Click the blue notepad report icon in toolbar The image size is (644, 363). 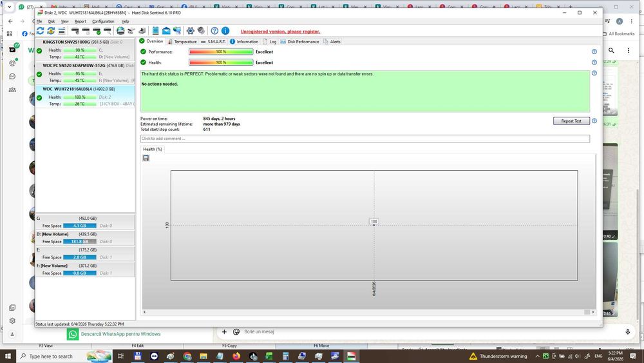point(155,31)
